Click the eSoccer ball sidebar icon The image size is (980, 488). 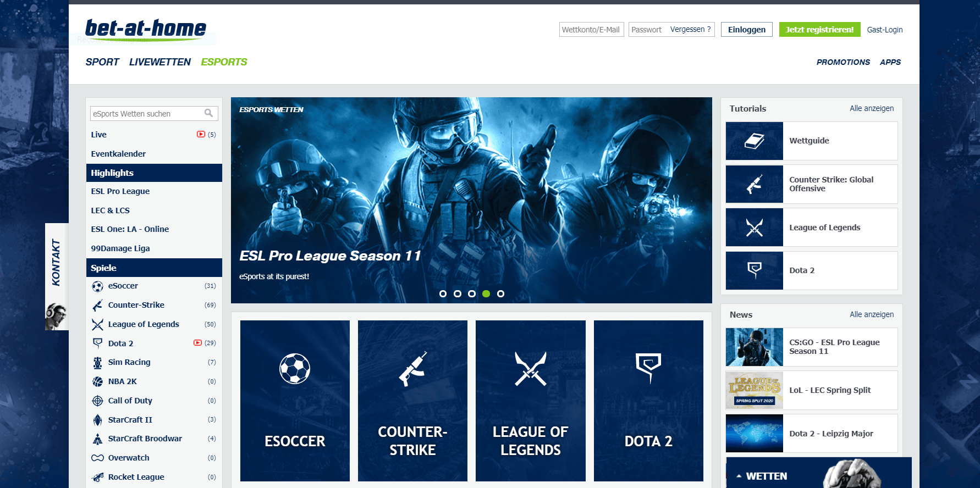(x=97, y=286)
